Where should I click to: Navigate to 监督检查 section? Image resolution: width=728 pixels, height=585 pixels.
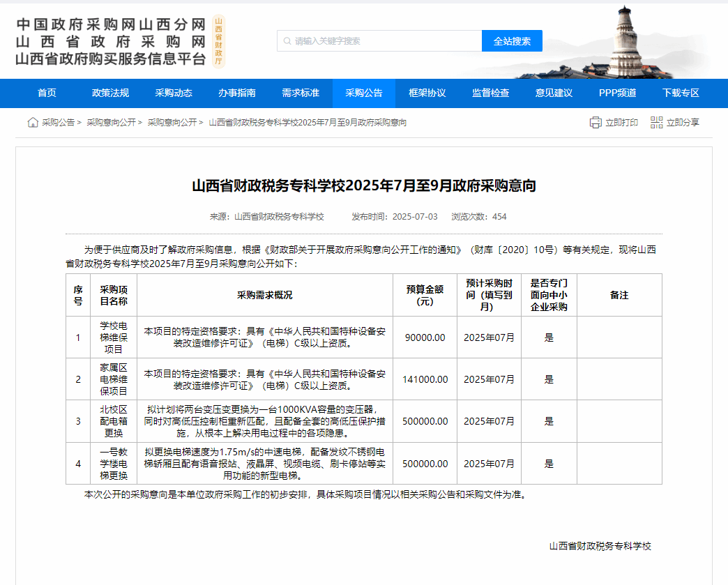(x=491, y=93)
